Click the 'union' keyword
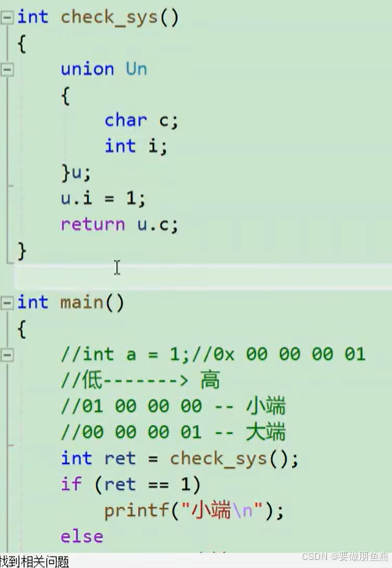This screenshot has height=568, width=392. 87,69
